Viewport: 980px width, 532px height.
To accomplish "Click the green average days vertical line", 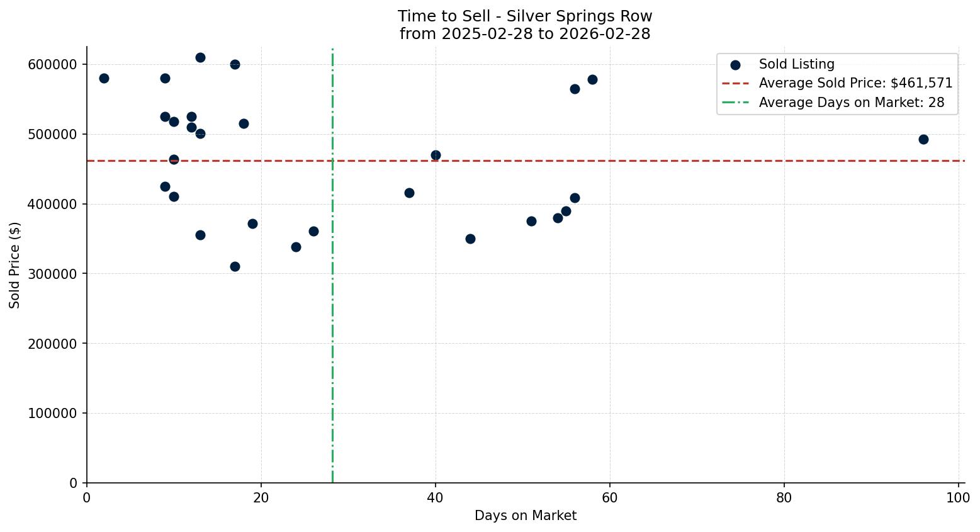I will (332, 378).
